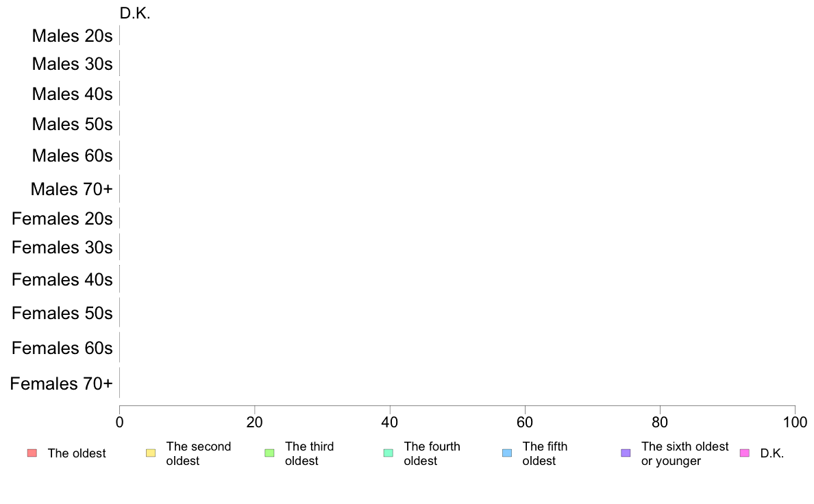Select the 'Males 70+' row label
This screenshot has width=814, height=504.
pyautogui.click(x=72, y=189)
